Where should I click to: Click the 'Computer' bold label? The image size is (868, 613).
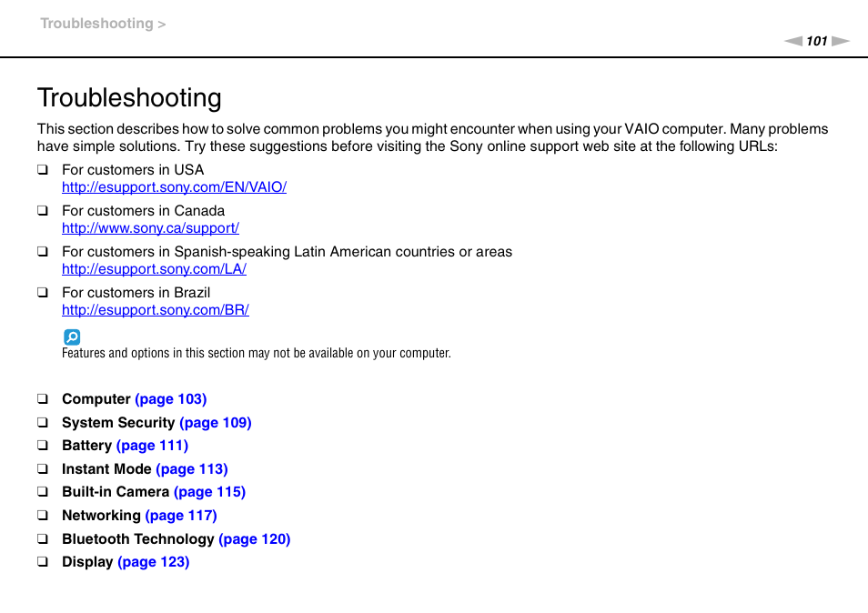96,399
